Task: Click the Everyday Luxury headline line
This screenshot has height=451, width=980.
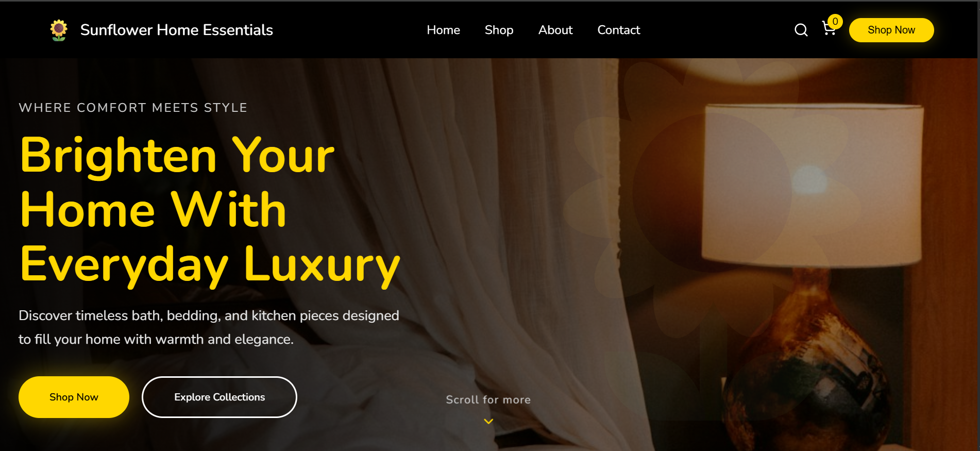Action: point(210,264)
